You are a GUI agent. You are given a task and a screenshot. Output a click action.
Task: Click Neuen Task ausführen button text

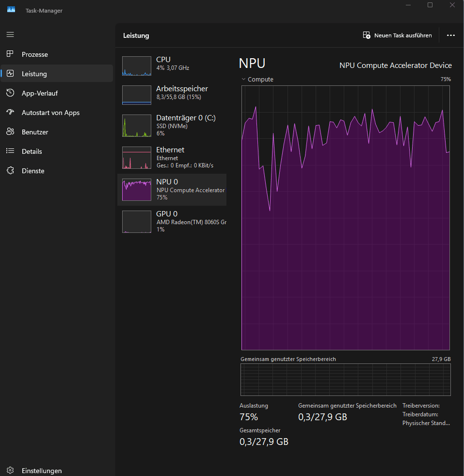[x=403, y=35]
